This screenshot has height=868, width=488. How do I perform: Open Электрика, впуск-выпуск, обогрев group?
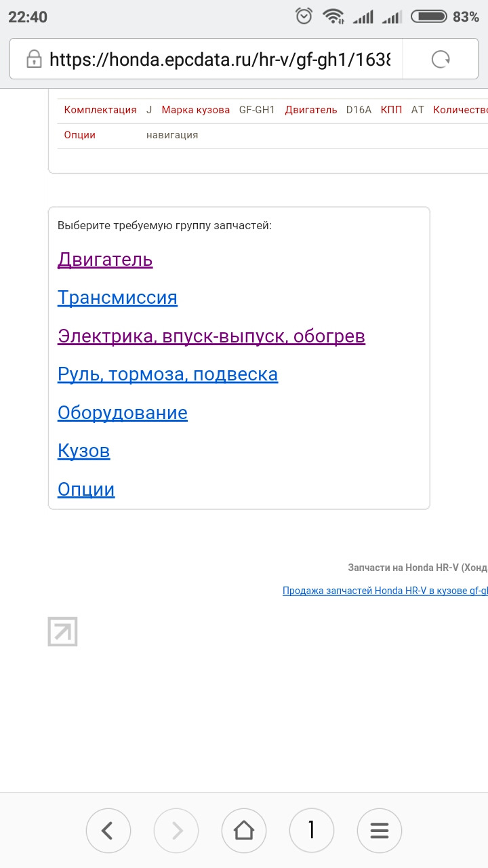click(x=211, y=336)
